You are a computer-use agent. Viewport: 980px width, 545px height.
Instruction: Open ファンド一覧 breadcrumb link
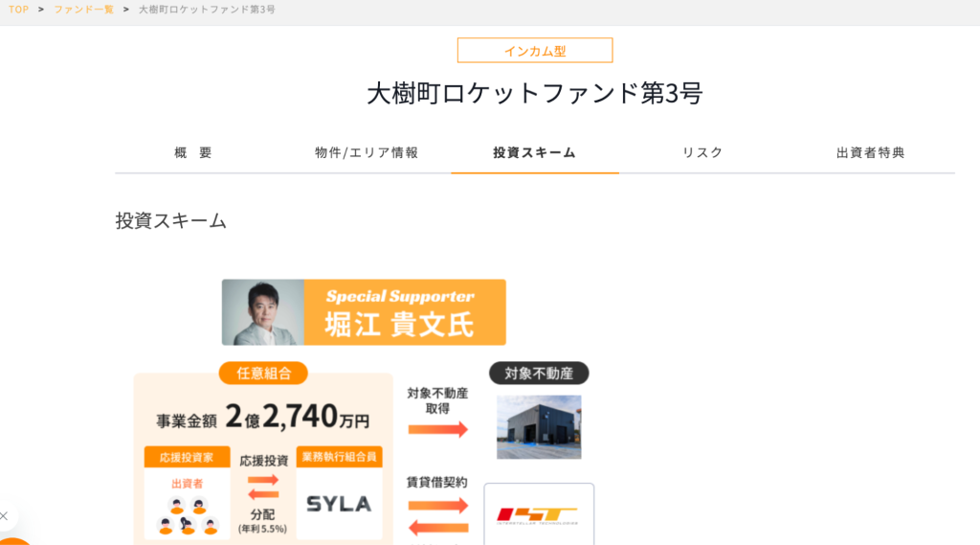[84, 10]
